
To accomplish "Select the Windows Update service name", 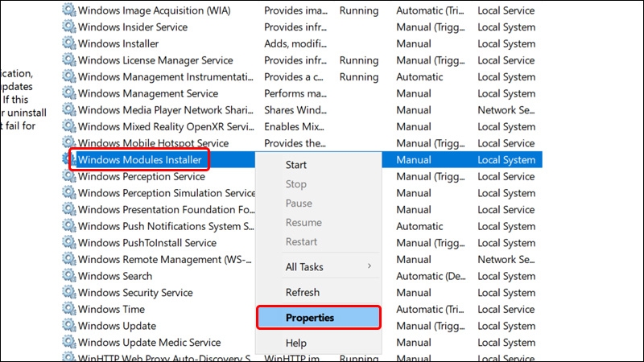I will pos(117,327).
